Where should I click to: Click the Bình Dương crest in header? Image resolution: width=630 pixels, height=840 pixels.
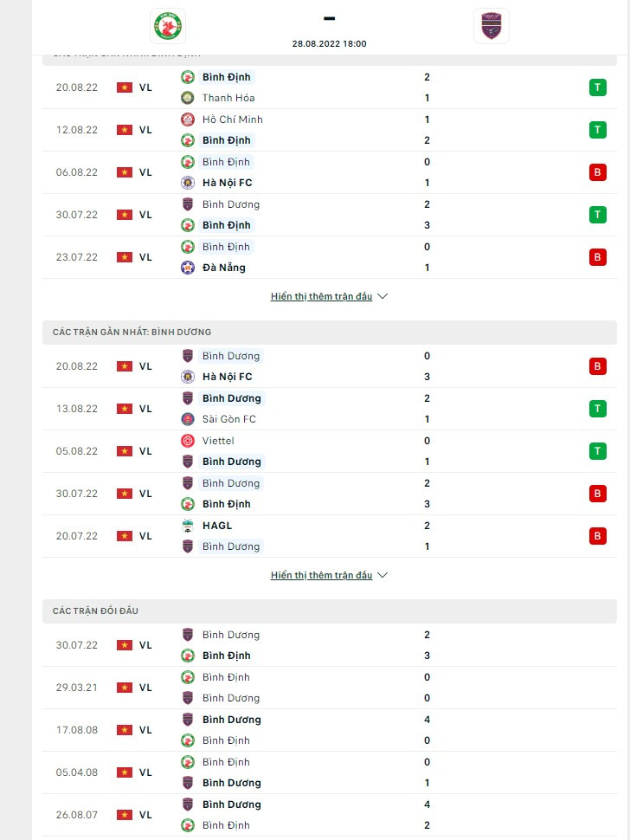pos(492,25)
